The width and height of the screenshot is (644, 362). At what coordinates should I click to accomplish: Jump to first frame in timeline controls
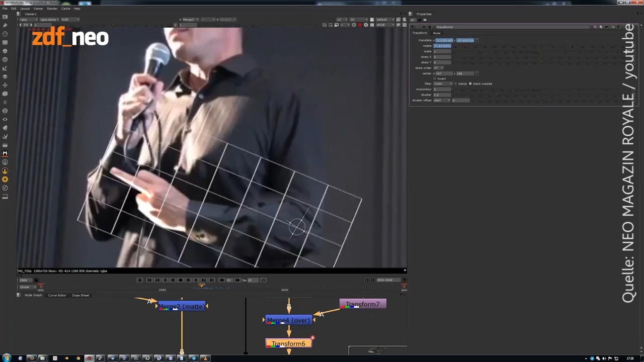point(149,280)
